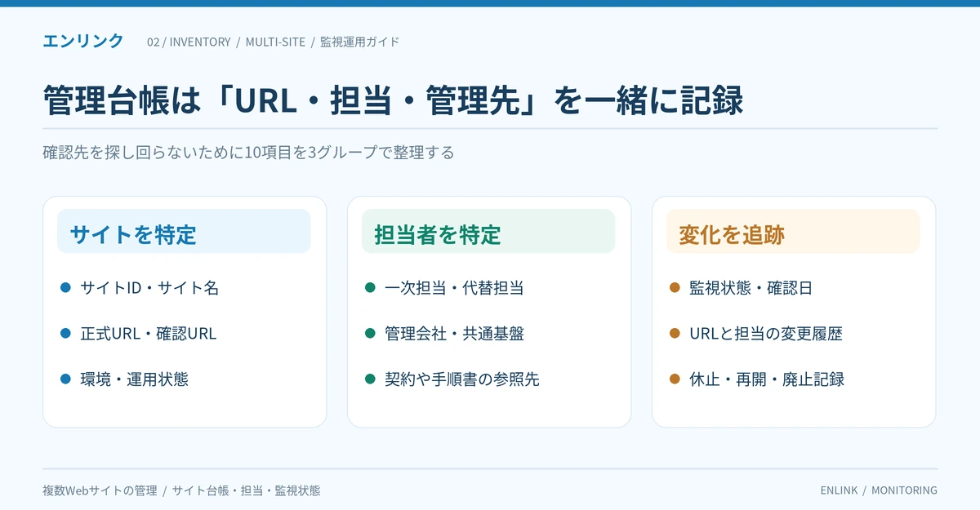Click the orange bullet beside 休止・再開・廃止記録
This screenshot has width=980, height=510.
675,379
